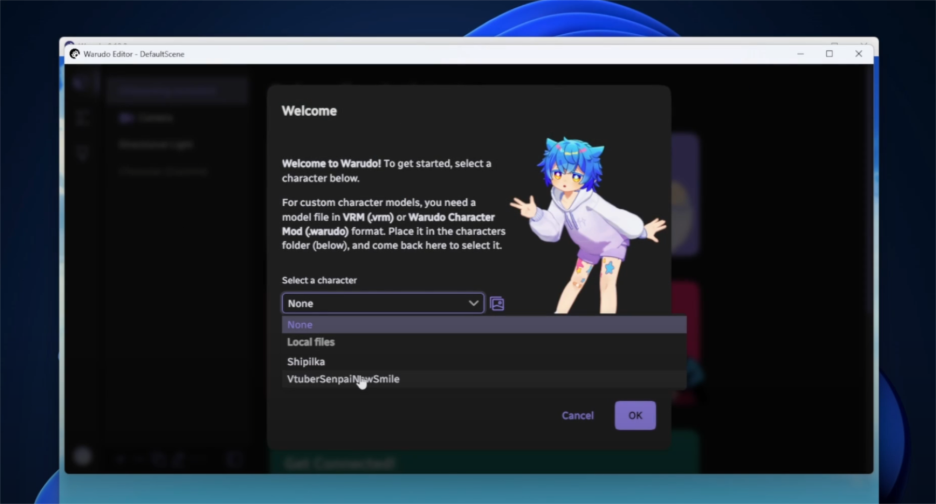Image resolution: width=936 pixels, height=504 pixels.
Task: Maximize the Warudo Editor window
Action: tap(829, 54)
